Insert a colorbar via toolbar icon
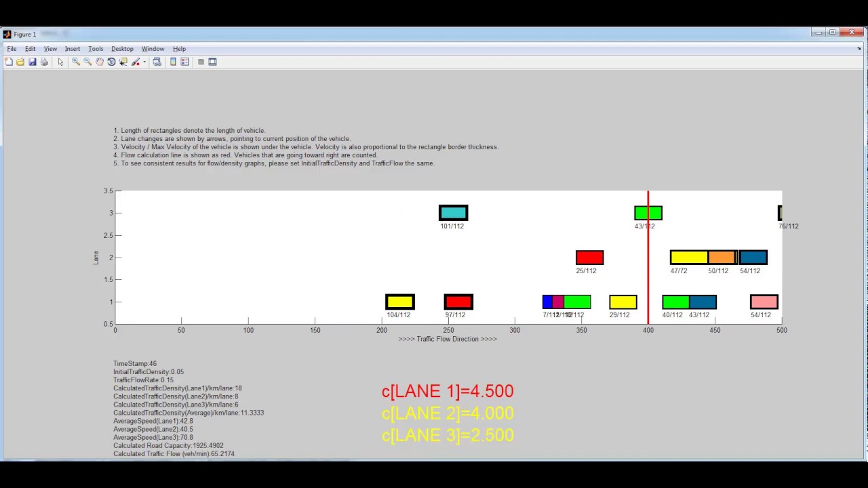 (x=173, y=62)
